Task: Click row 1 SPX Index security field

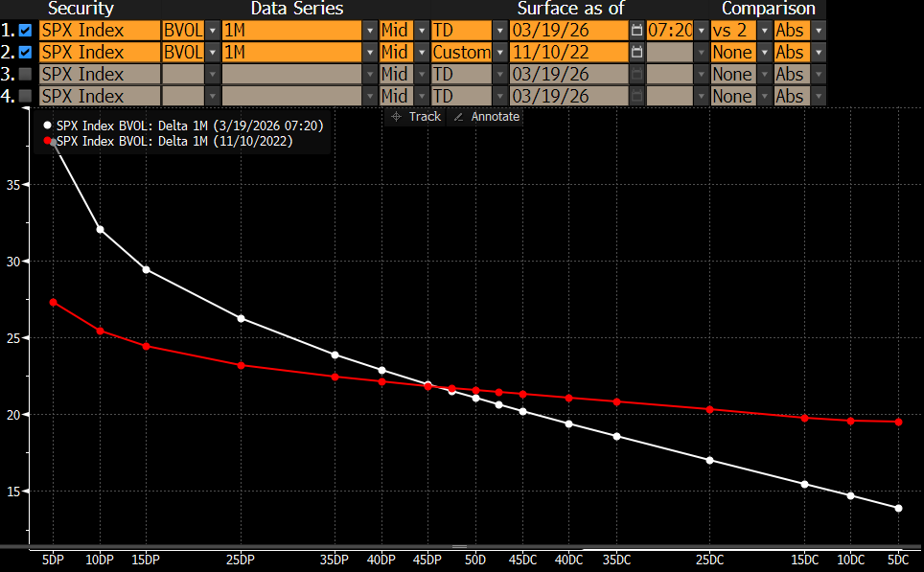Action: 100,30
